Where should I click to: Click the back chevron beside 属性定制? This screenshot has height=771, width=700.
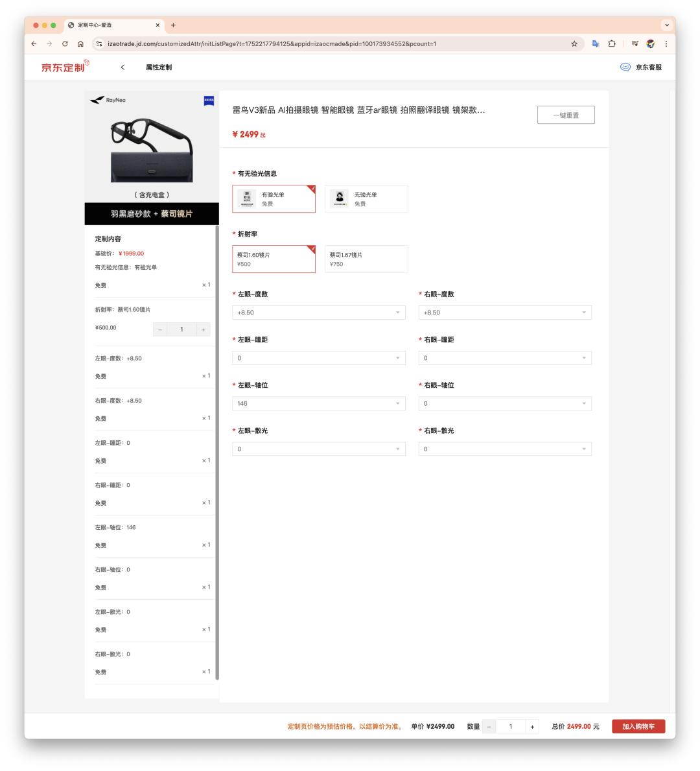[x=122, y=67]
